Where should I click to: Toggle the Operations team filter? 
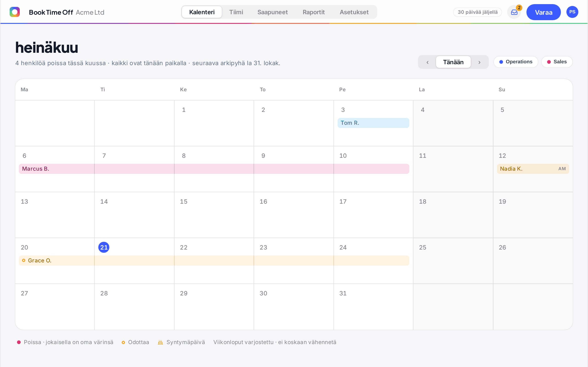coord(516,62)
